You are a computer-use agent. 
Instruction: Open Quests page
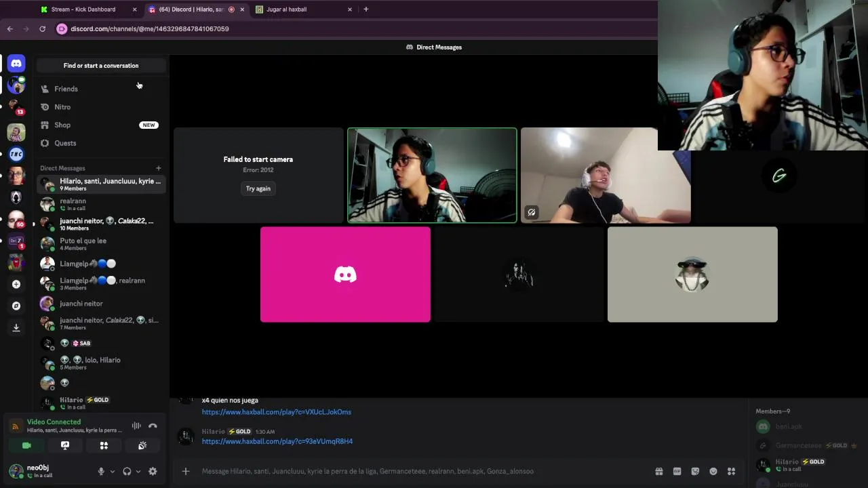[100, 143]
